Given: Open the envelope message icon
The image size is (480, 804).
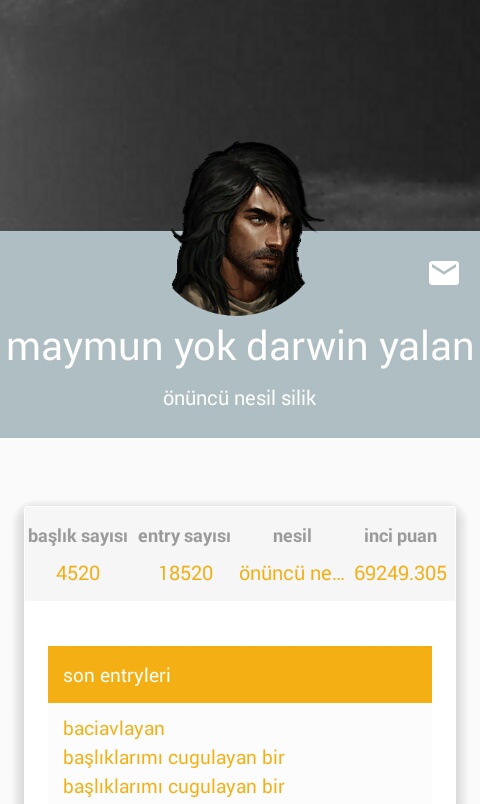Looking at the screenshot, I should click(x=444, y=272).
